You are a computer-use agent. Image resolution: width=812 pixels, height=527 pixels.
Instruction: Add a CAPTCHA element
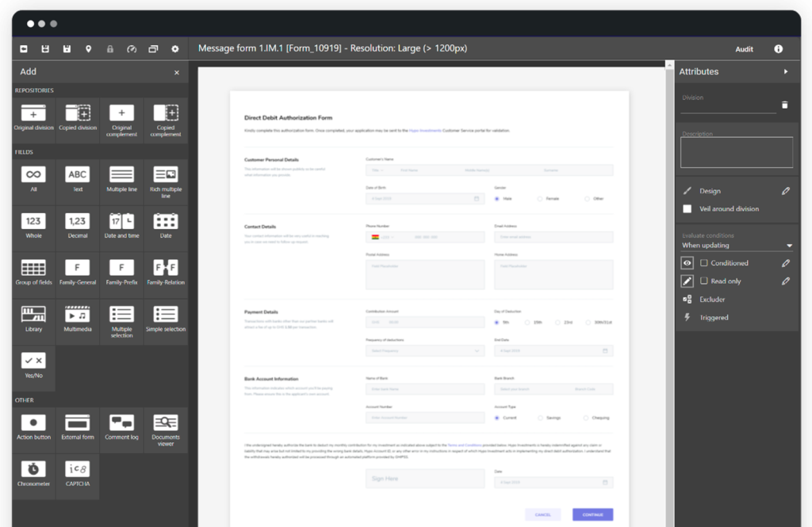[x=78, y=472]
